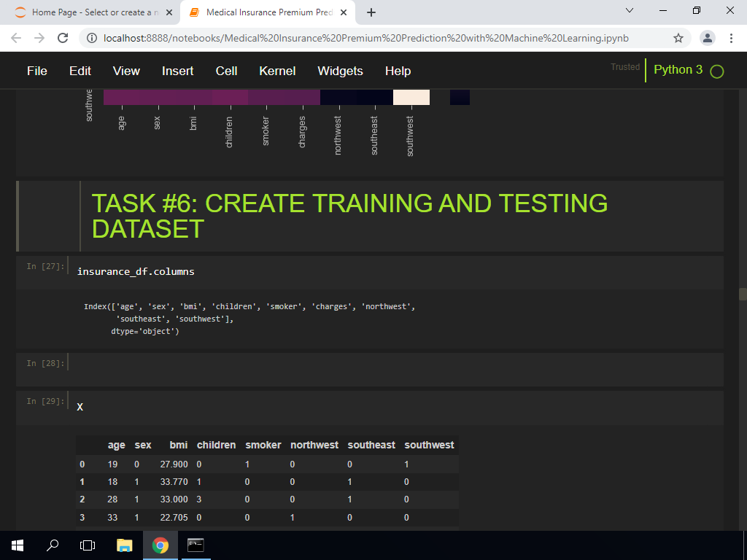The image size is (747, 560).
Task: View site information icon in address bar
Action: [x=92, y=38]
